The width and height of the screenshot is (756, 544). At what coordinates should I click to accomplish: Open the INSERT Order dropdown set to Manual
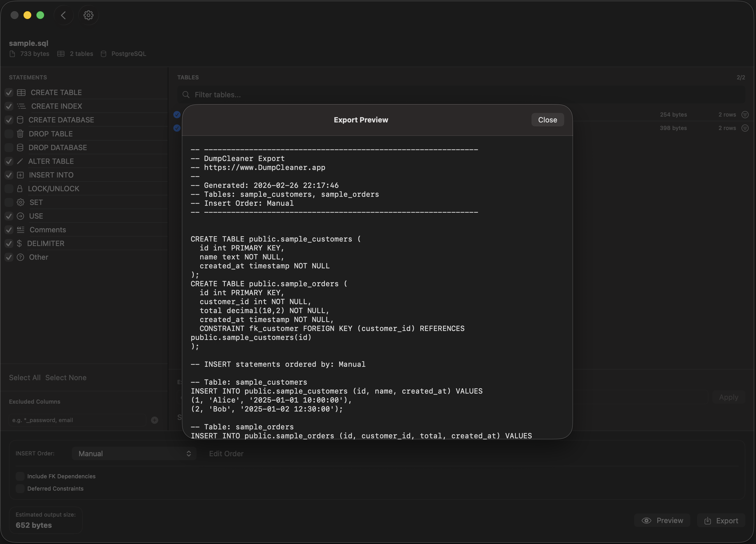134,453
